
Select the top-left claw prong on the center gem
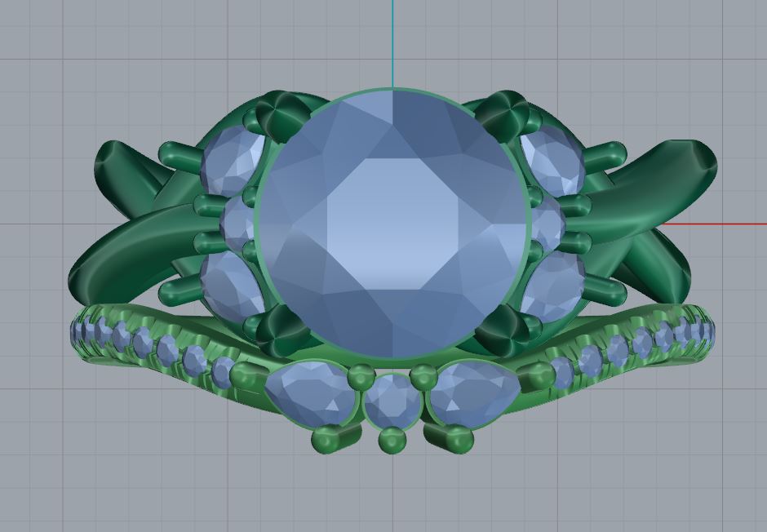[x=282, y=115]
